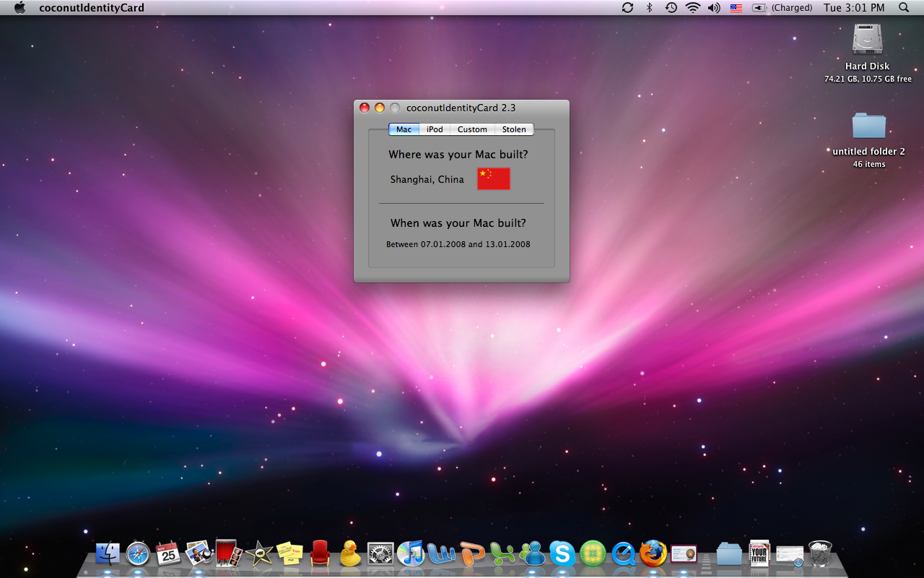This screenshot has width=924, height=578.
Task: Open the volume control in menu bar
Action: [715, 7]
